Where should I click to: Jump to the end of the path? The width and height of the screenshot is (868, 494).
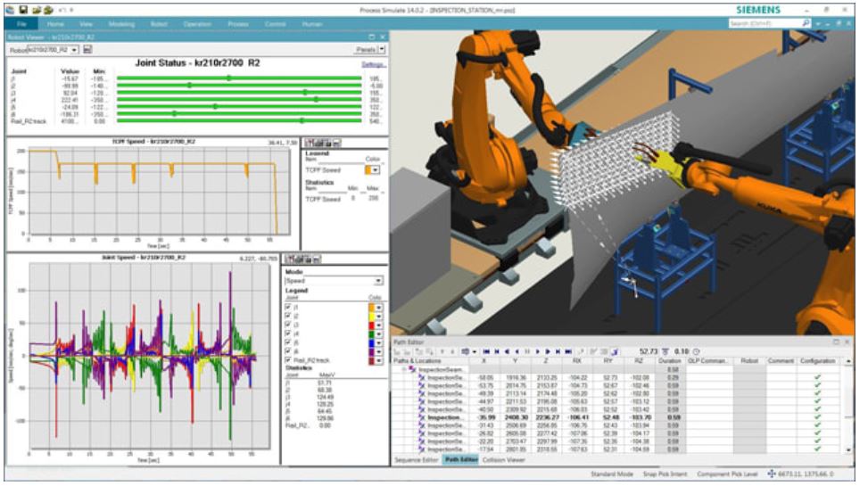click(568, 352)
